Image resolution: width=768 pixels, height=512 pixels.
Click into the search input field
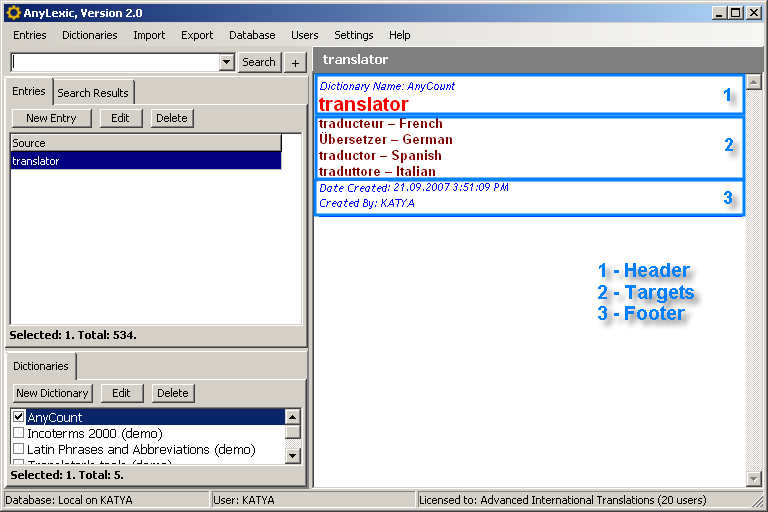pyautogui.click(x=116, y=62)
